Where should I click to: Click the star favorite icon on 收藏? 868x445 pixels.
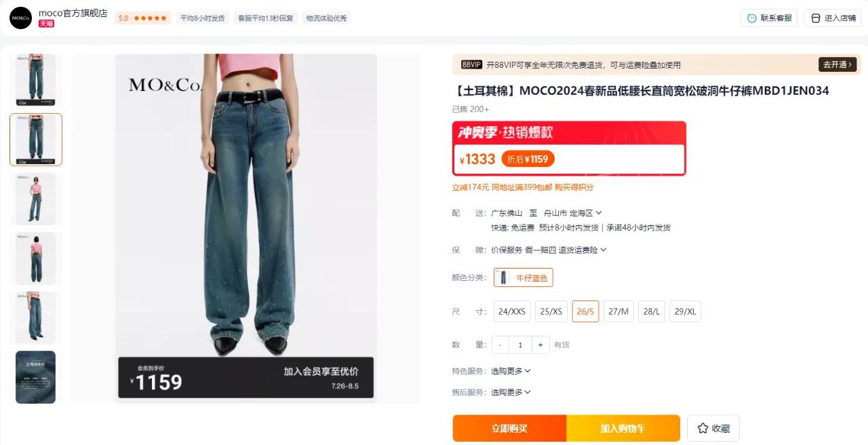pyautogui.click(x=703, y=428)
